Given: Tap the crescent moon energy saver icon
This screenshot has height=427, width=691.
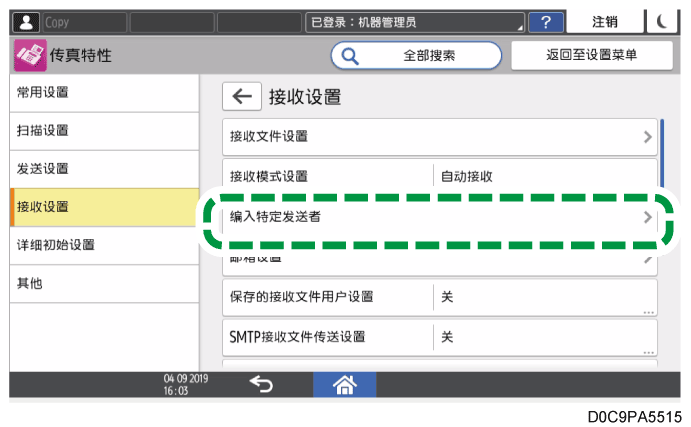Looking at the screenshot, I should (665, 21).
